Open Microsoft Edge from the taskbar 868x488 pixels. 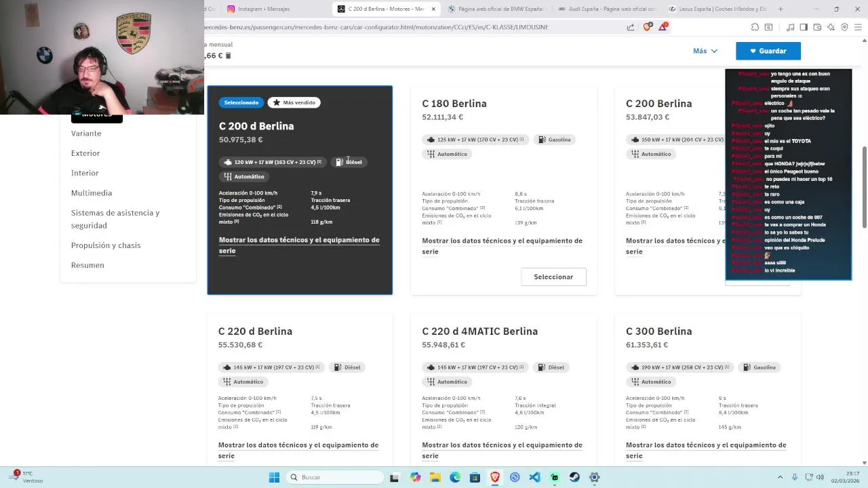(x=455, y=477)
